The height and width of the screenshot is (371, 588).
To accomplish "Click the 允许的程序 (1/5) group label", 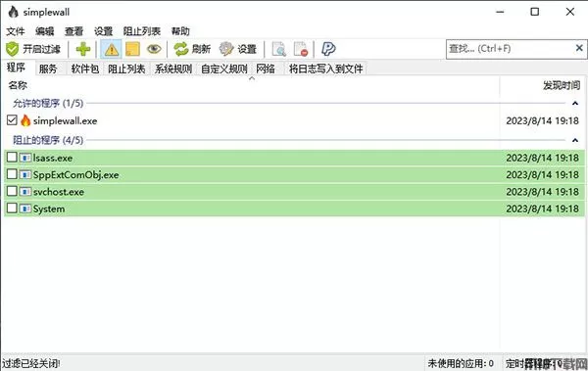I will click(48, 104).
